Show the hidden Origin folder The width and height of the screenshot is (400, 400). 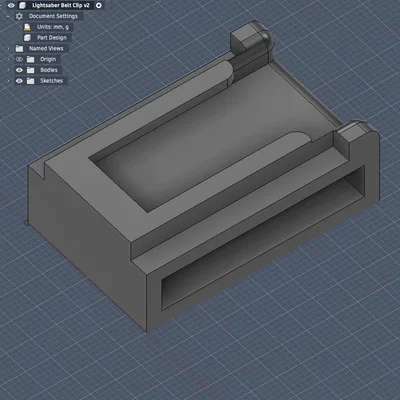tap(19, 59)
